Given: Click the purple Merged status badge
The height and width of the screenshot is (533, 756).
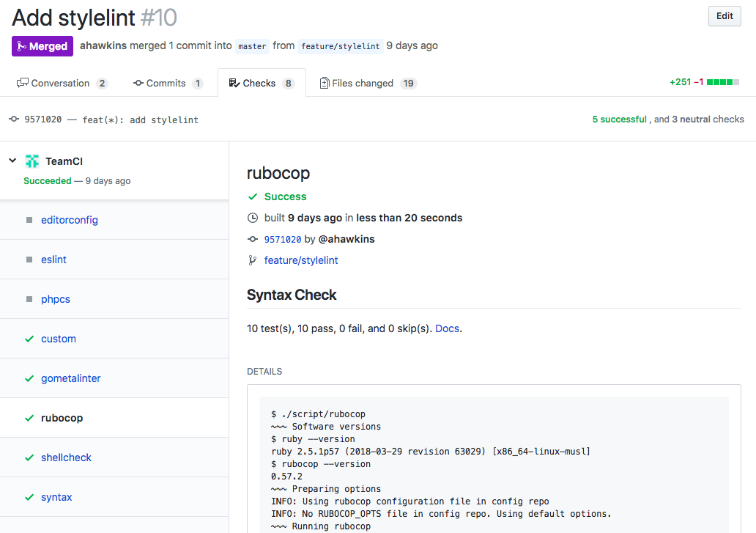Looking at the screenshot, I should 42,46.
